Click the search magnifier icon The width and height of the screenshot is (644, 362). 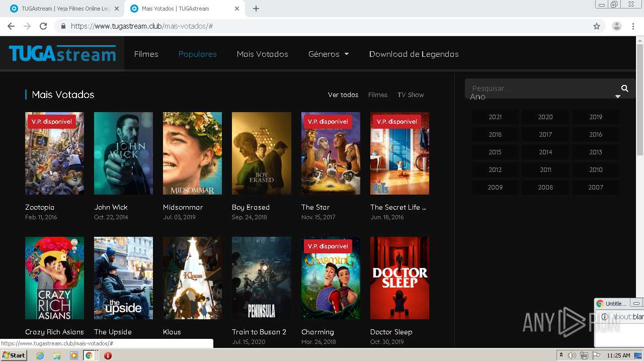625,88
